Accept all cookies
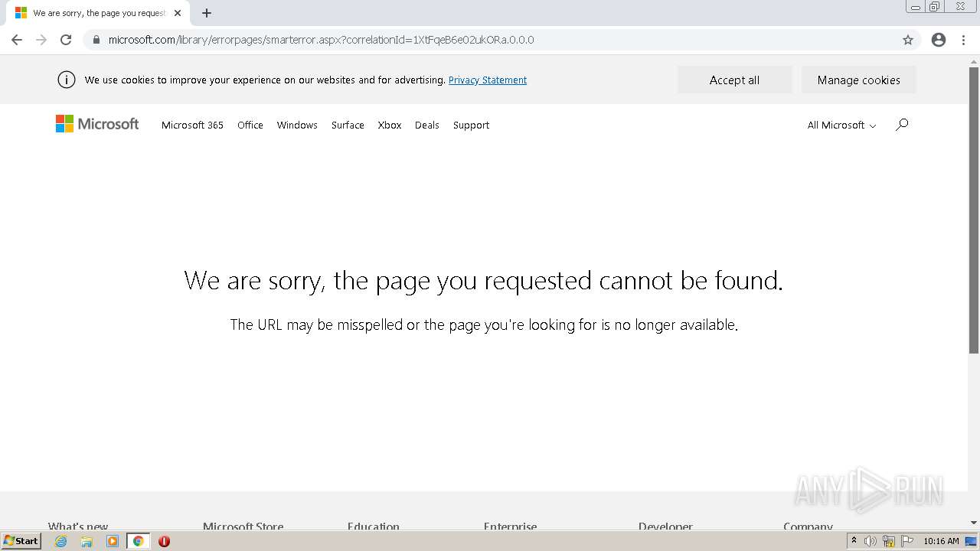Screen dimensions: 980x551 click(x=735, y=80)
